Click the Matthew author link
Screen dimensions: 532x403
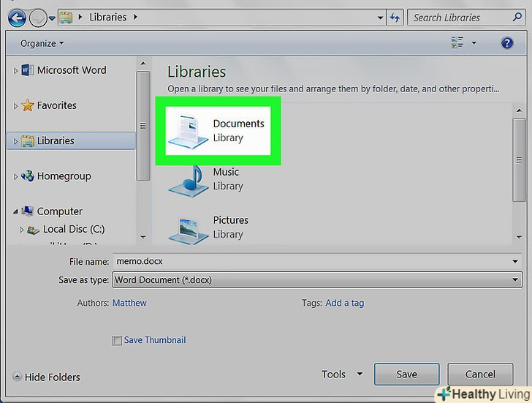(129, 303)
